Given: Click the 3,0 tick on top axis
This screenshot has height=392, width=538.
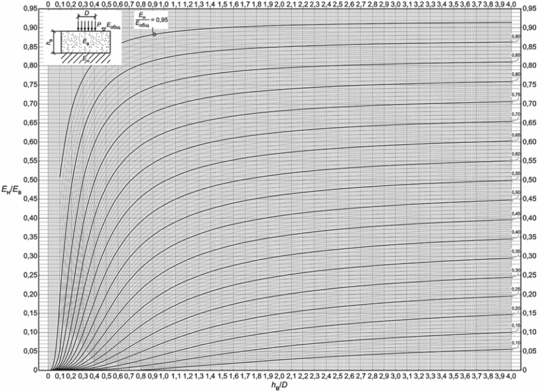Looking at the screenshot, I should (x=396, y=3).
